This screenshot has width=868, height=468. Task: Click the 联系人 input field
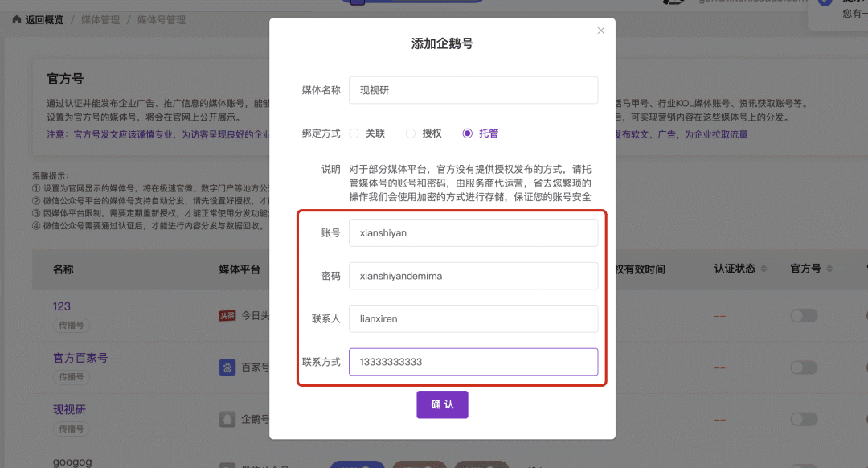(x=473, y=318)
